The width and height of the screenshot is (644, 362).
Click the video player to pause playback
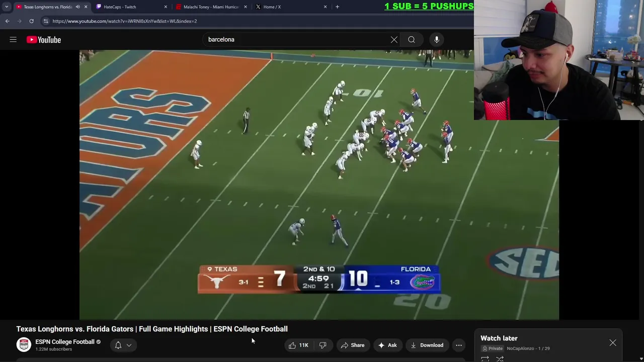point(319,185)
